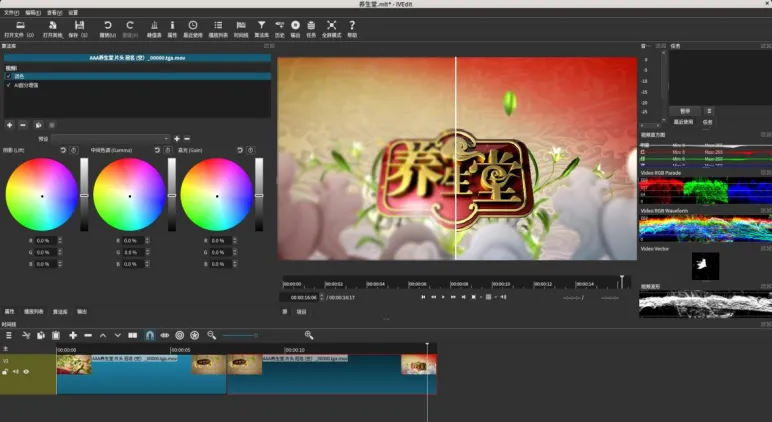Image resolution: width=772 pixels, height=422 pixels.
Task: Switch to the 播放列表 tab below color wheels
Action: (x=33, y=311)
